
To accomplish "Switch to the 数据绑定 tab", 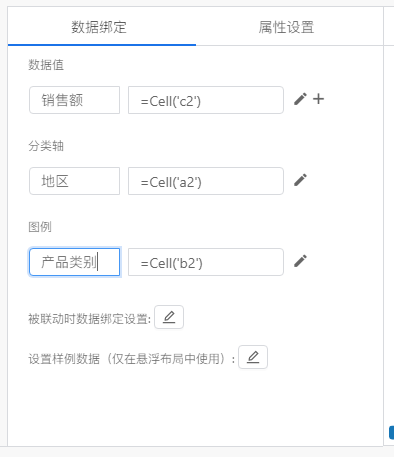I will point(99,27).
